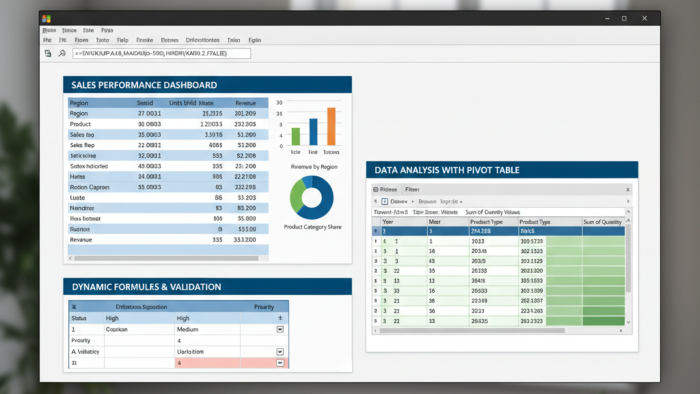Screen dimensions: 700x394
Task: Click the down arrow of pivot vertical scrollbar
Action: (x=628, y=322)
